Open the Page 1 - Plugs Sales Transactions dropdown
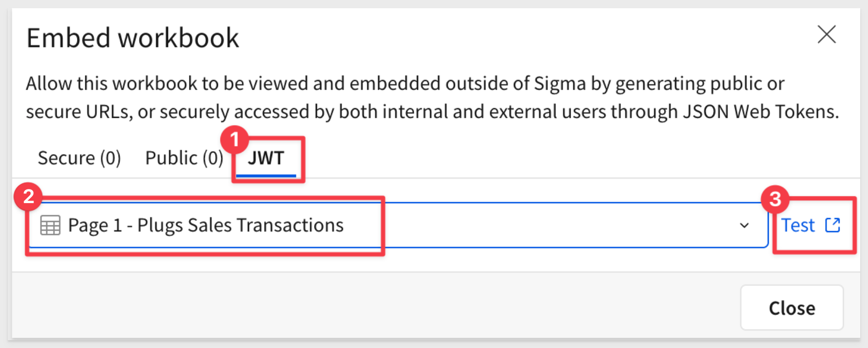Image resolution: width=868 pixels, height=348 pixels. pos(398,225)
